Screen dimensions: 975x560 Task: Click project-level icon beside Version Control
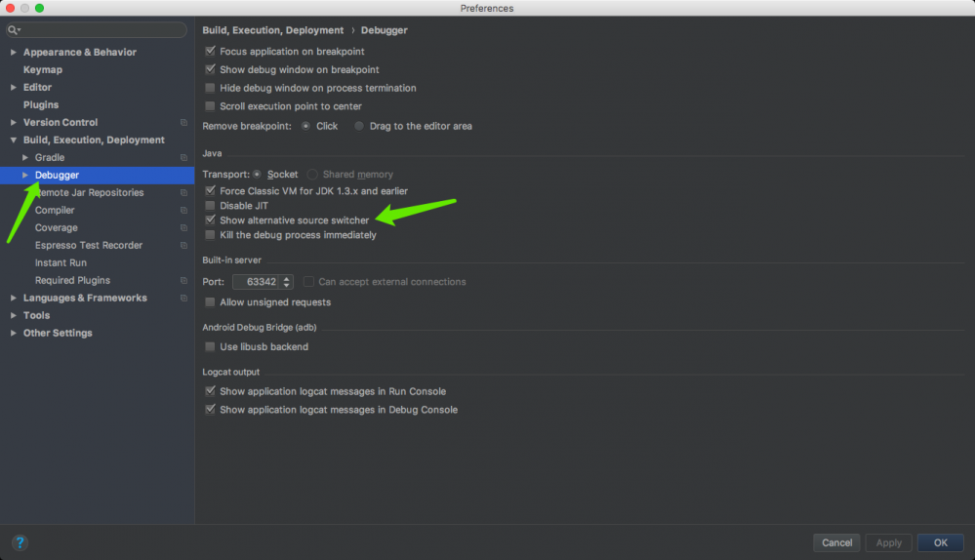pos(183,123)
